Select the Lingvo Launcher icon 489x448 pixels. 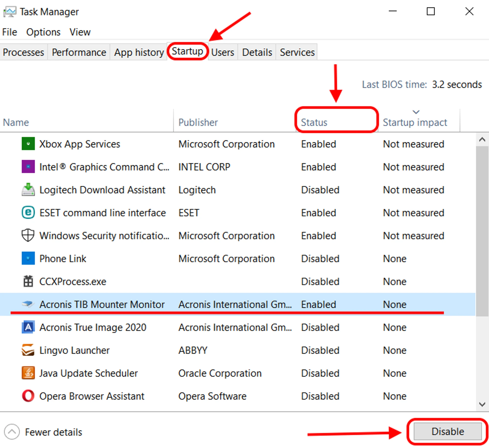pos(28,350)
